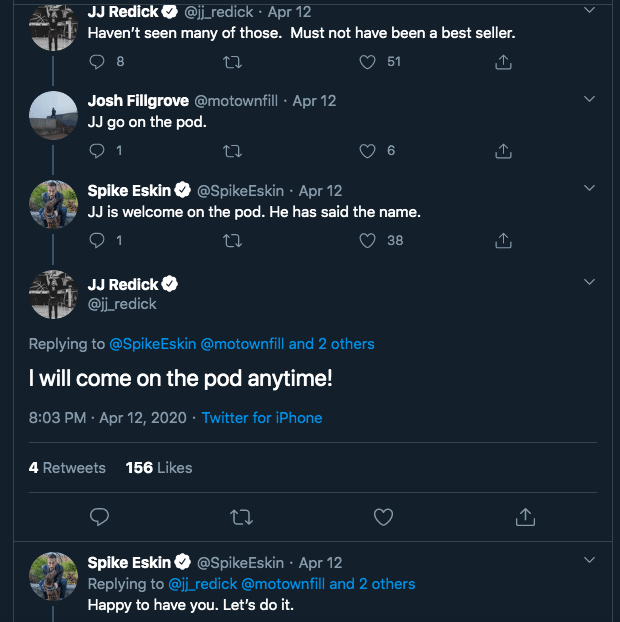
Task: Retweet Josh Fillgrove's 'go on the pod' tweet
Action: [233, 151]
